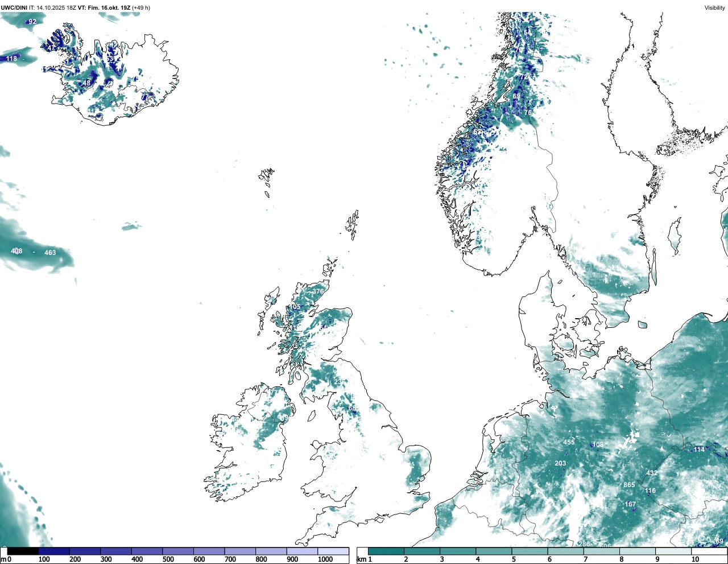Screen dimensions: 728x564
Task: Click the '865' value on the map
Action: click(629, 485)
